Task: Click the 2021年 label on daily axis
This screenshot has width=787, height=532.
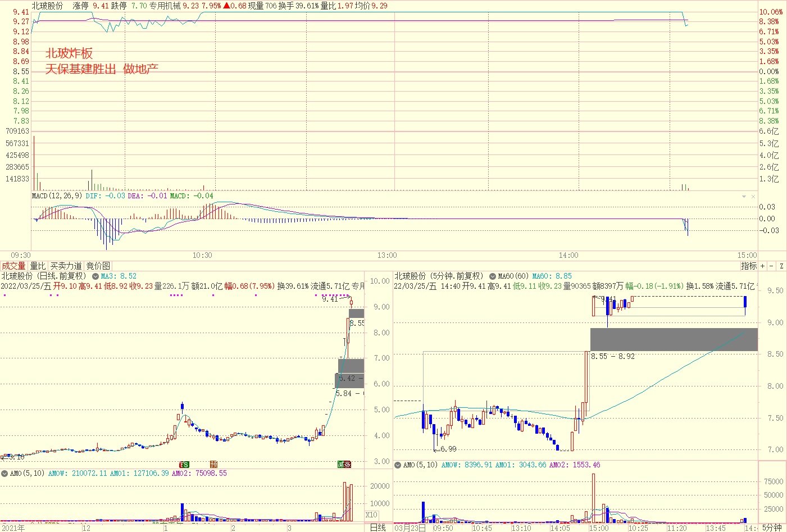Action: click(x=13, y=528)
